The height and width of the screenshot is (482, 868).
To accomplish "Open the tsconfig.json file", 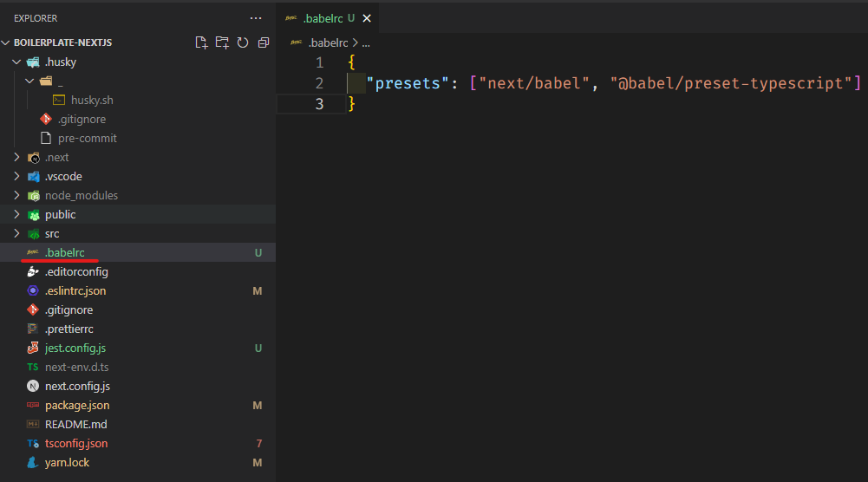I will [76, 444].
